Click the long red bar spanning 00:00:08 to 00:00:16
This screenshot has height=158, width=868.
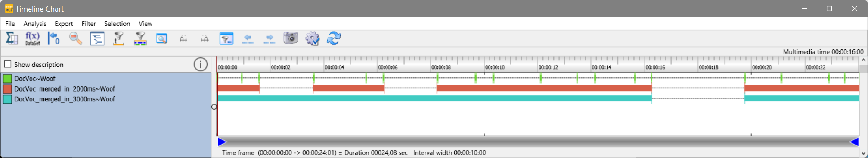pyautogui.click(x=544, y=88)
